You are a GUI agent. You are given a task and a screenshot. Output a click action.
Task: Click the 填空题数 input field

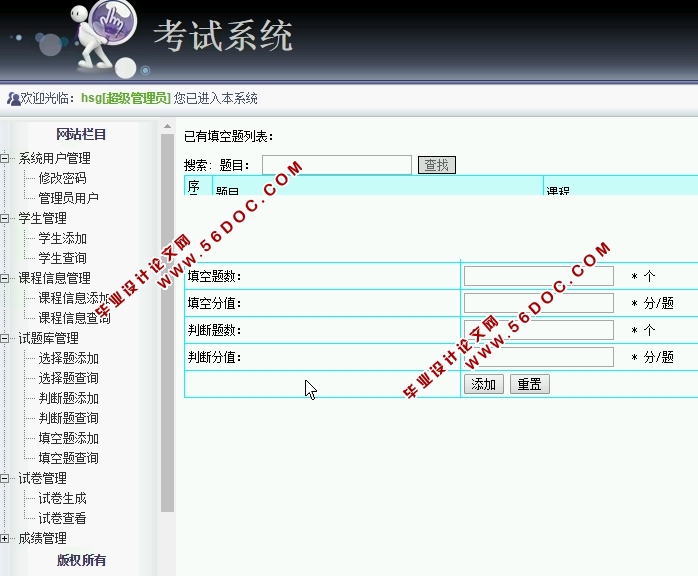538,276
